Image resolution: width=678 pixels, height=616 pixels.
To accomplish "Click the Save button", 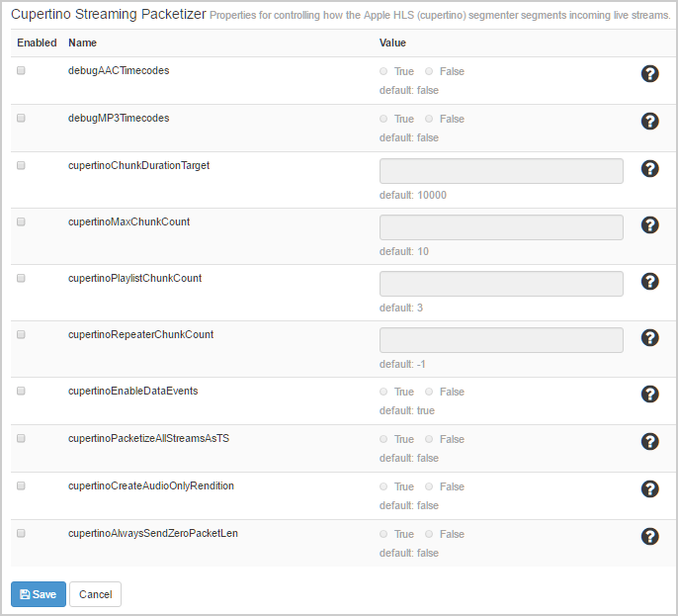I will coord(39,594).
